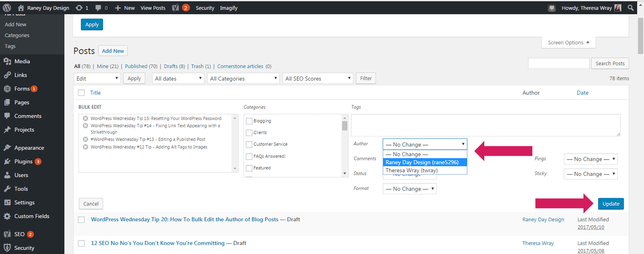Check the Blogging category

coord(249,121)
